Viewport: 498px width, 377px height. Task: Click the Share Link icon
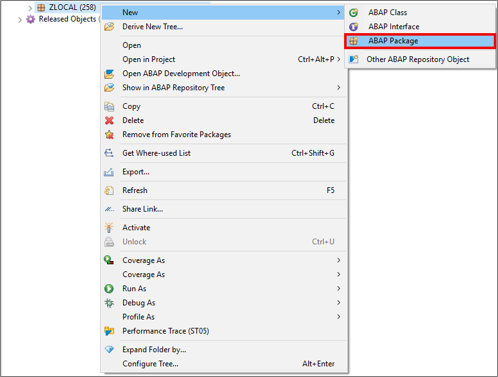pos(109,209)
